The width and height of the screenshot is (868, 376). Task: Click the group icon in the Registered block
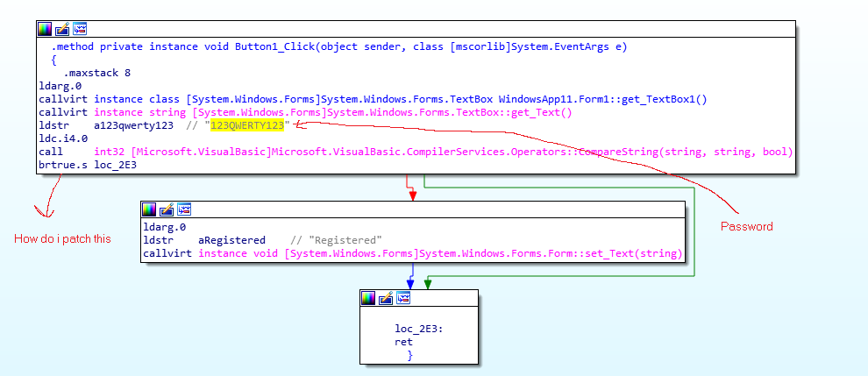coord(183,209)
